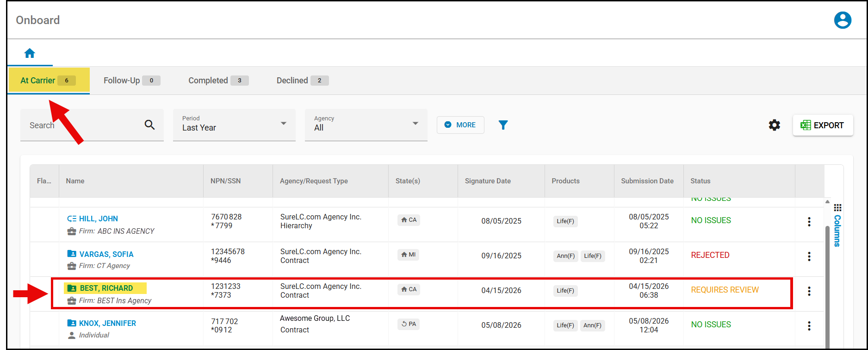Click the NPN 12345678 cell
868x350 pixels.
tap(228, 251)
